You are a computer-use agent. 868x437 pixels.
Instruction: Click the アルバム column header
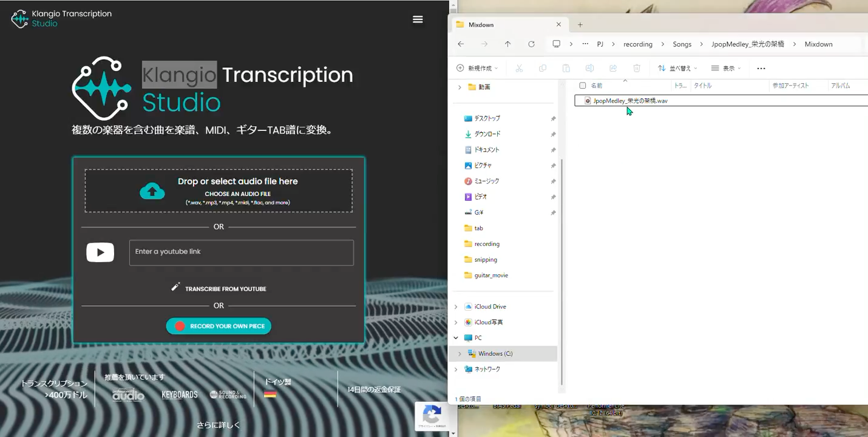[841, 86]
